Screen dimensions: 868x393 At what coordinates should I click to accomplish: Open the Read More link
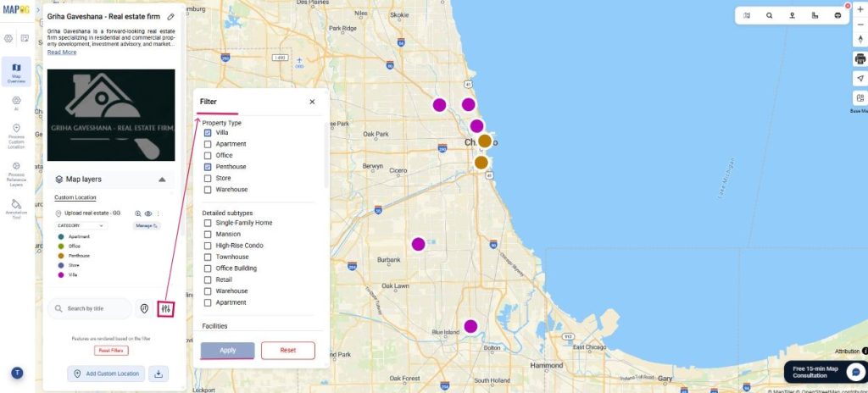[x=62, y=52]
